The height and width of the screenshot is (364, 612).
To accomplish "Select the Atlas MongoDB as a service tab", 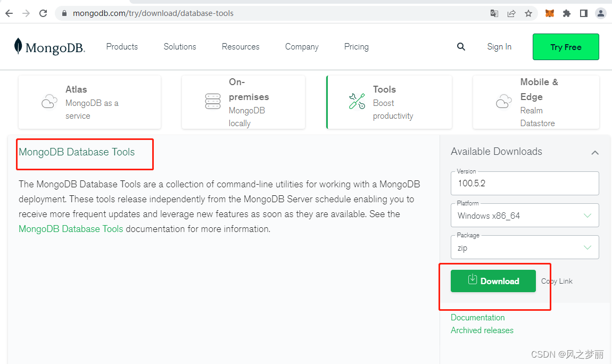I will click(x=89, y=102).
